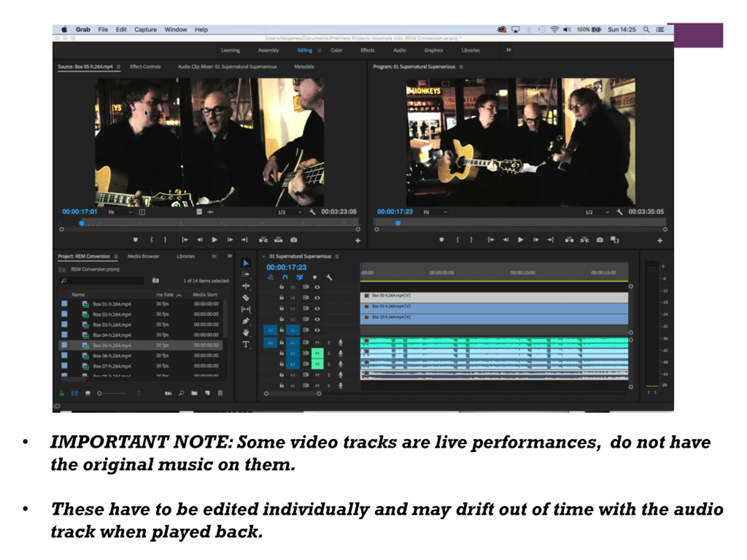747x560 pixels.
Task: Open the Metadata tab
Action: pyautogui.click(x=304, y=67)
